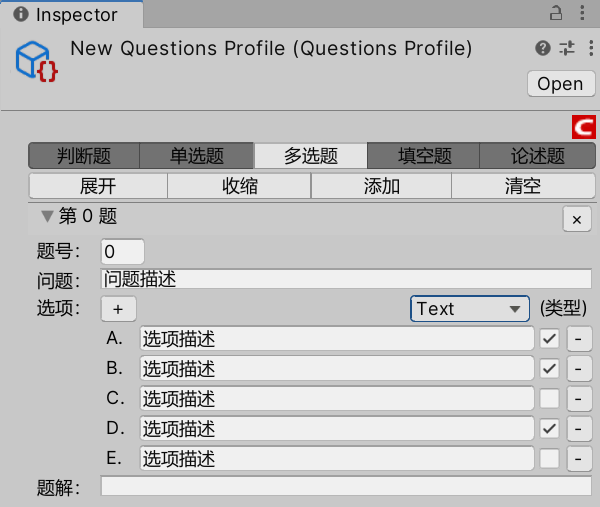Click the 收缩 button
The width and height of the screenshot is (600, 507).
coord(240,186)
